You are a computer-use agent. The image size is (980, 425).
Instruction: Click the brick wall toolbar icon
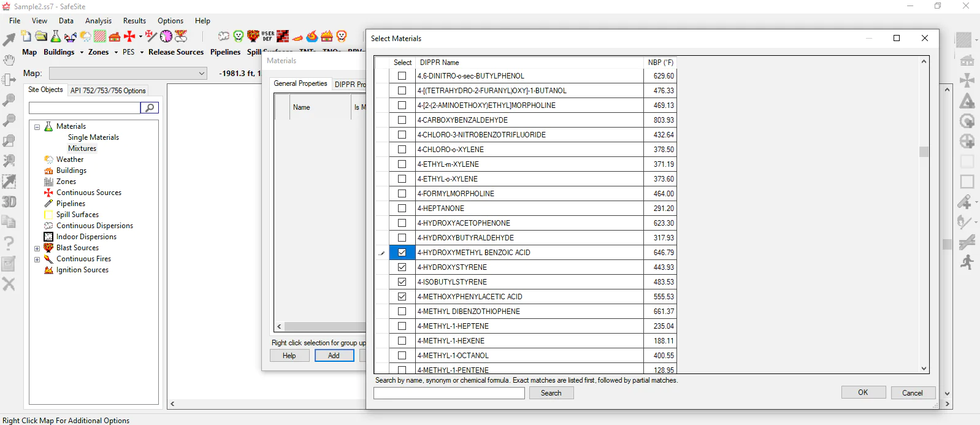click(x=283, y=36)
